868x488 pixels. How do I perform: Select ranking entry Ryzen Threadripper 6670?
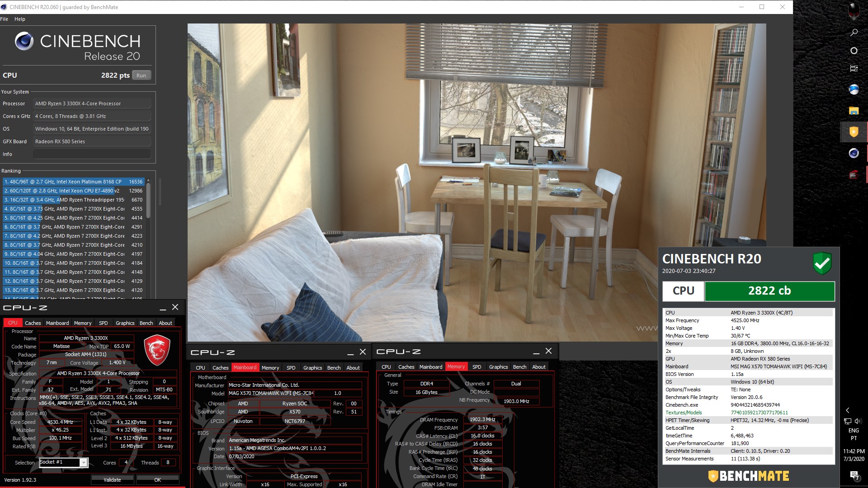[x=74, y=200]
